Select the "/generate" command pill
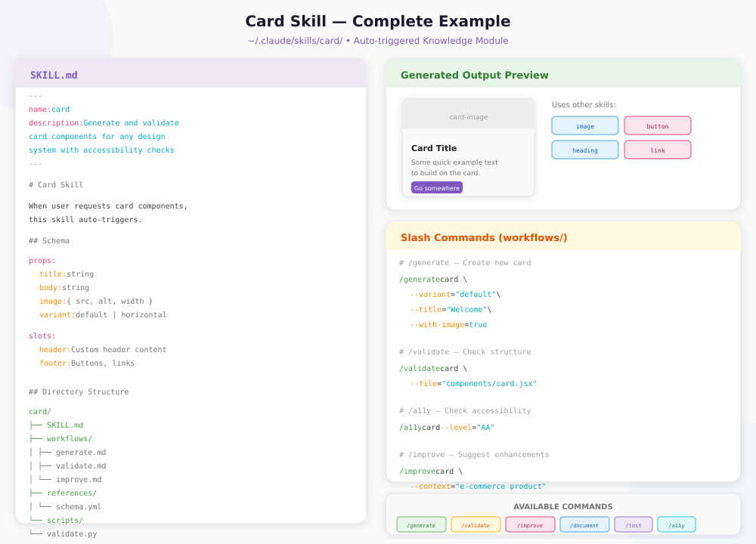 click(x=421, y=524)
